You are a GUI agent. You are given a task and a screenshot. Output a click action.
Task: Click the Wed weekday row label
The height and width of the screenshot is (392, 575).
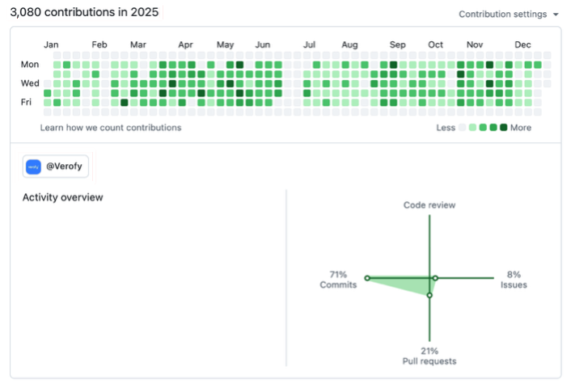(x=30, y=83)
